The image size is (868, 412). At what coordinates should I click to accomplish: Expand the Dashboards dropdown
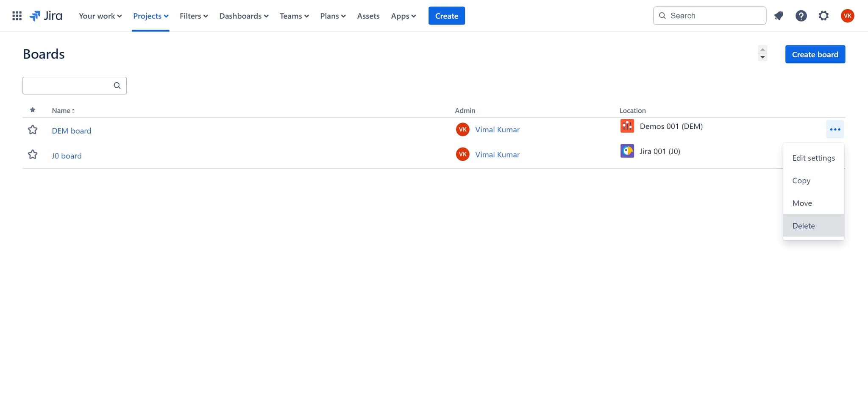click(244, 16)
